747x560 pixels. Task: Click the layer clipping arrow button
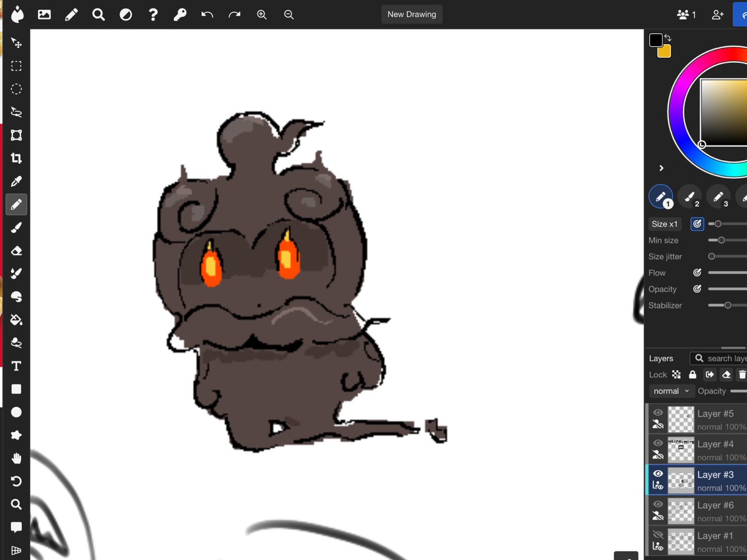coord(710,375)
